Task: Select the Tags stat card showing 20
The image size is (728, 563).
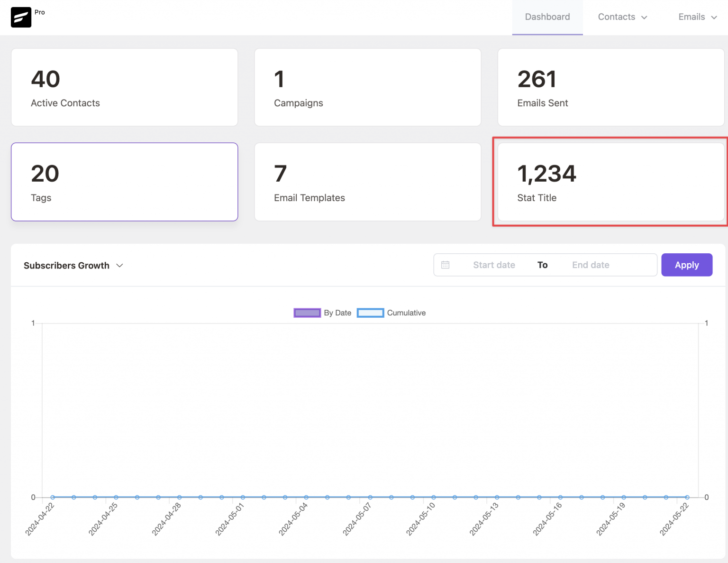Action: pos(124,182)
